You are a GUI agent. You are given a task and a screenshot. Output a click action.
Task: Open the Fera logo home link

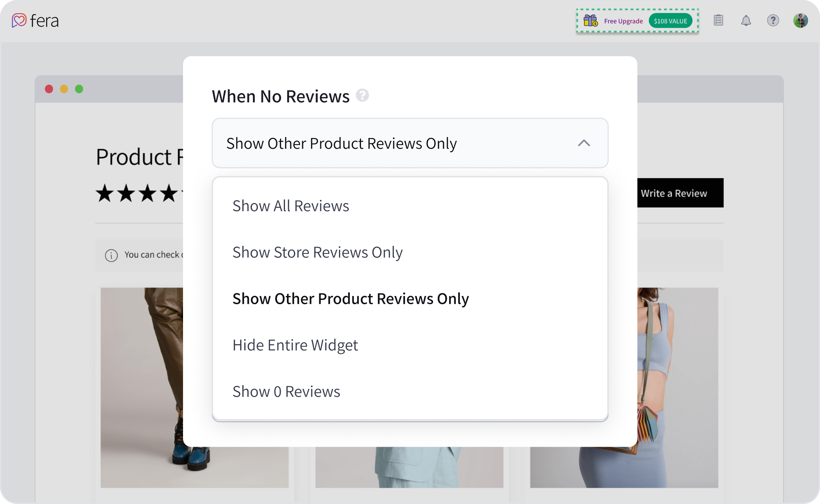[35, 21]
